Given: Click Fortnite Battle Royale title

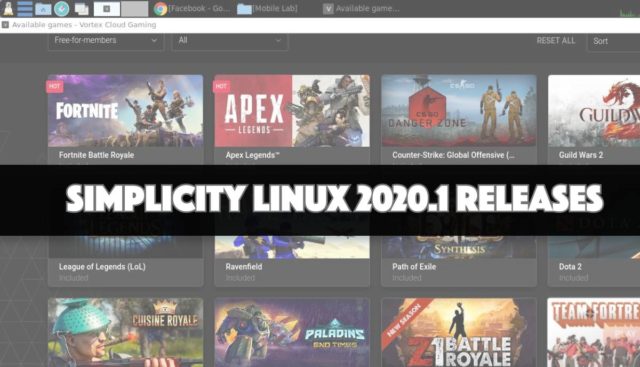Looking at the screenshot, I should click(96, 155).
